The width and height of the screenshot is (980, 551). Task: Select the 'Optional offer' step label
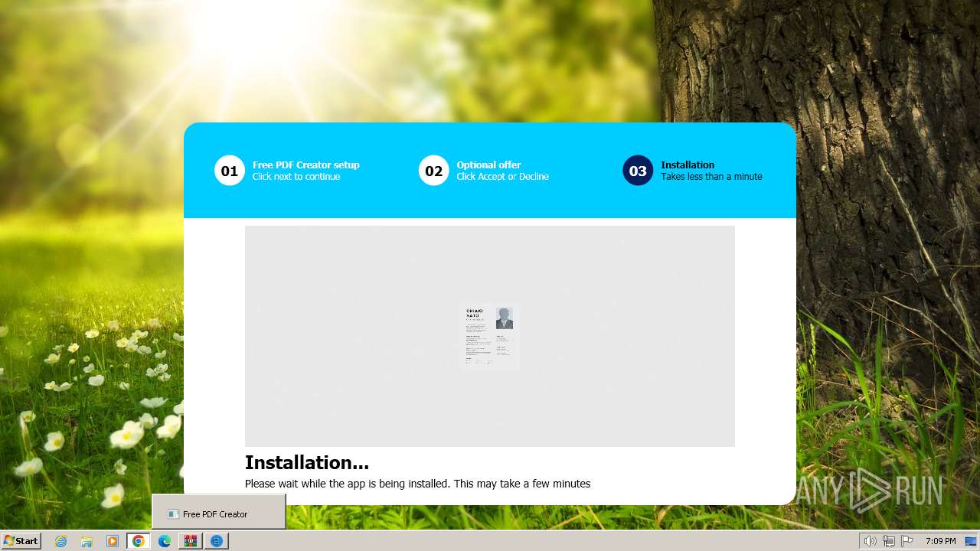[488, 165]
